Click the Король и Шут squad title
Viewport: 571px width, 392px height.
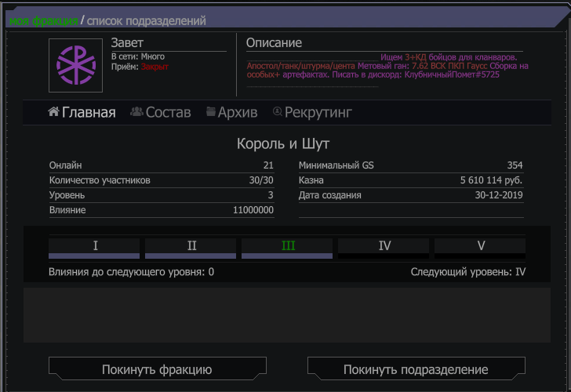283,144
